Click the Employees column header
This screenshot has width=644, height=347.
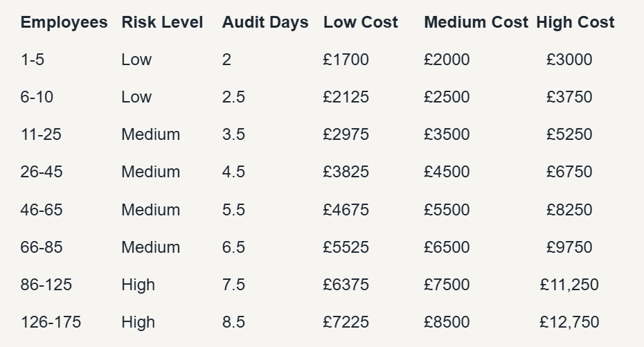click(64, 22)
